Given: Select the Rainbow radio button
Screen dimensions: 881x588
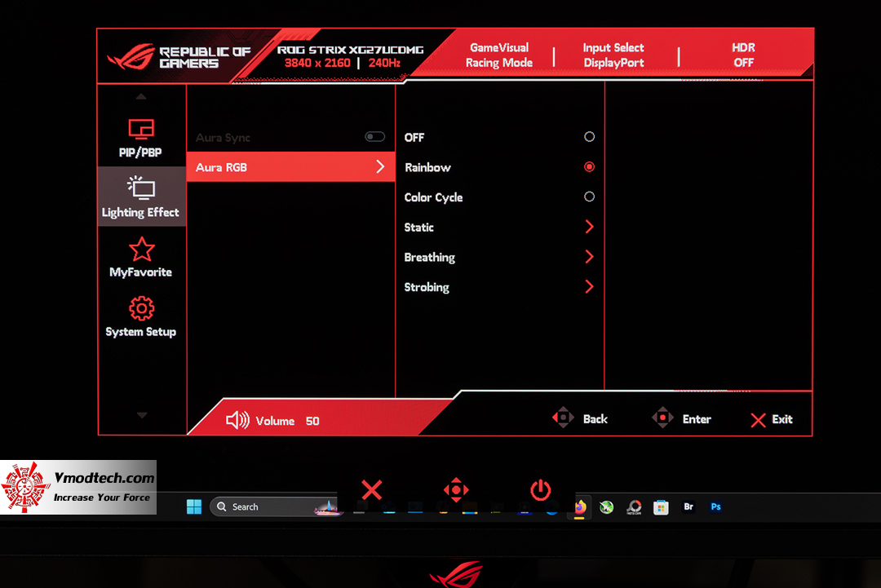Looking at the screenshot, I should (x=589, y=167).
